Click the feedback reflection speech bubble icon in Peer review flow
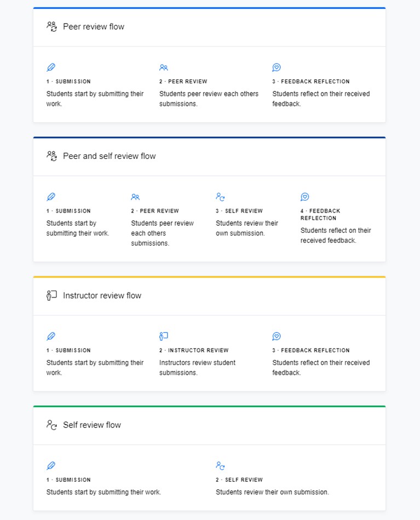Viewport: 420px width, 520px height. point(277,67)
